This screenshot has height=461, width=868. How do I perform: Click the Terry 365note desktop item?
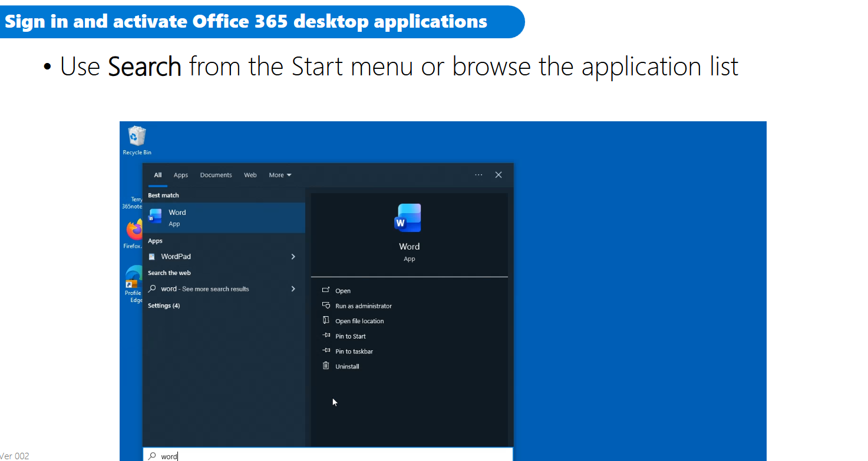[x=133, y=203]
